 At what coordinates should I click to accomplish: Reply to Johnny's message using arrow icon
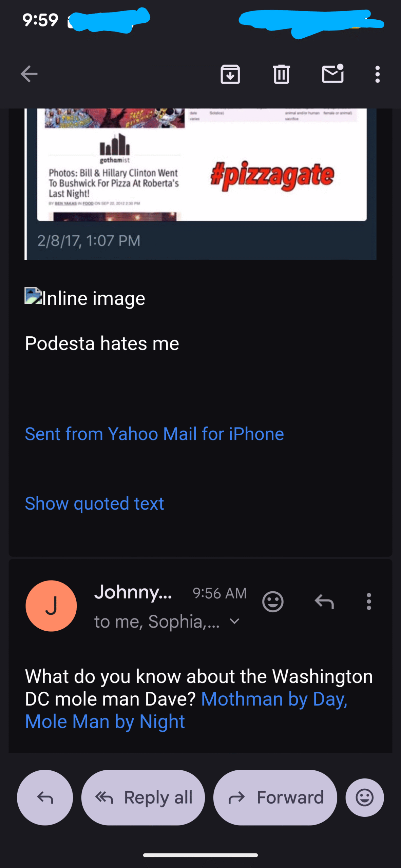point(324,602)
